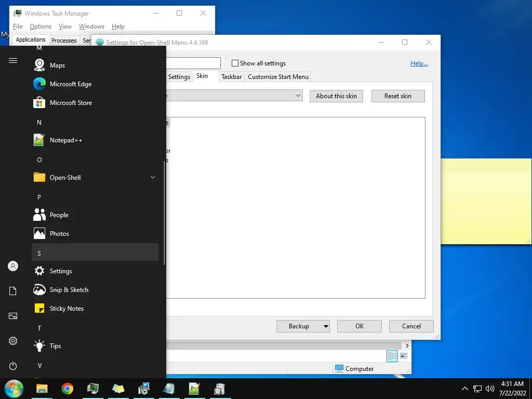
Task: Open Microsoft Store in the Start menu
Action: (x=95, y=102)
